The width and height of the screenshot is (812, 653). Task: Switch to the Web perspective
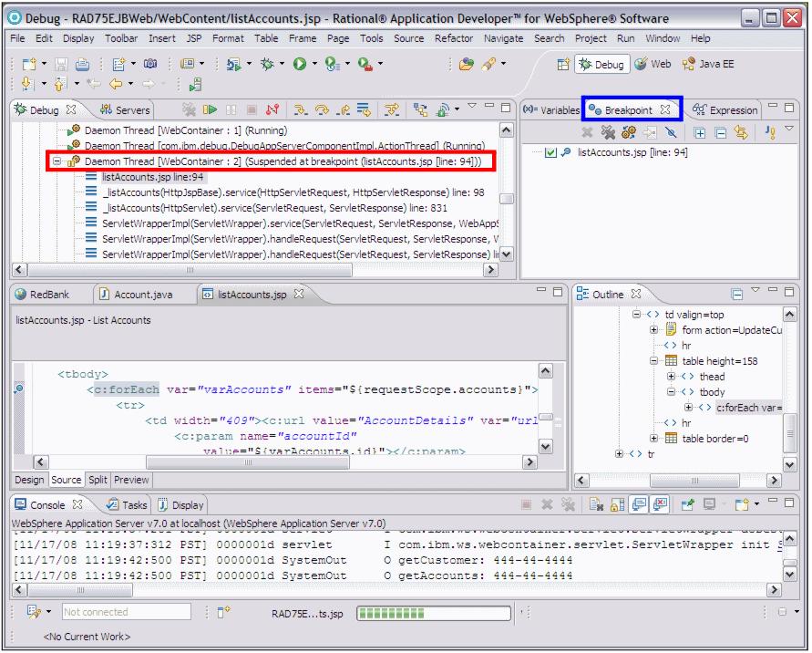point(653,64)
